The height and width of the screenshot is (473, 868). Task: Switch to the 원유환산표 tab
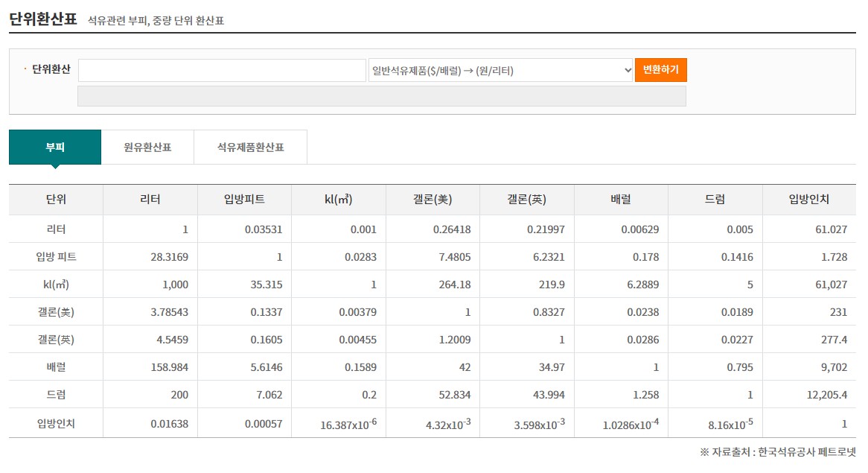[147, 147]
